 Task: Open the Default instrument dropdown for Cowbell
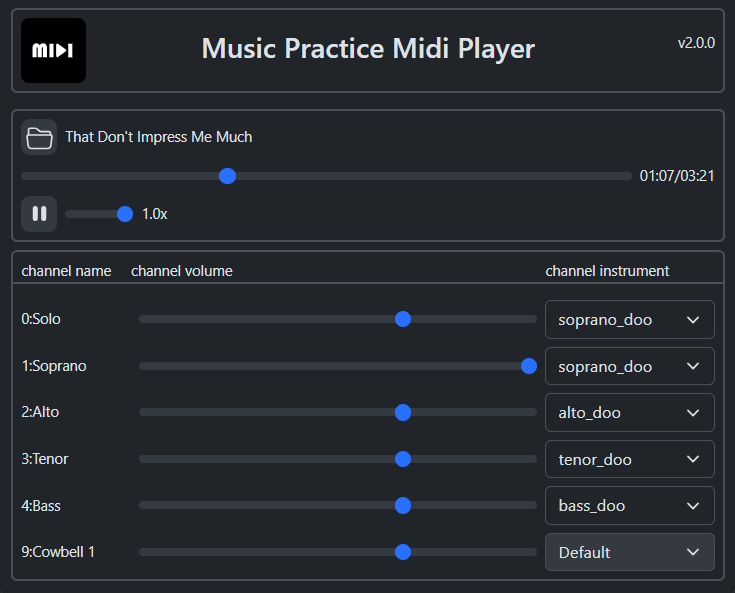coord(630,552)
